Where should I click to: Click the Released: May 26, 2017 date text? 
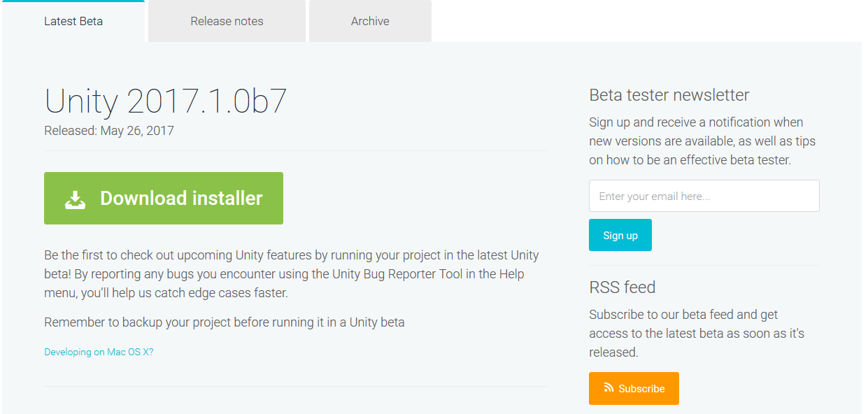point(109,131)
